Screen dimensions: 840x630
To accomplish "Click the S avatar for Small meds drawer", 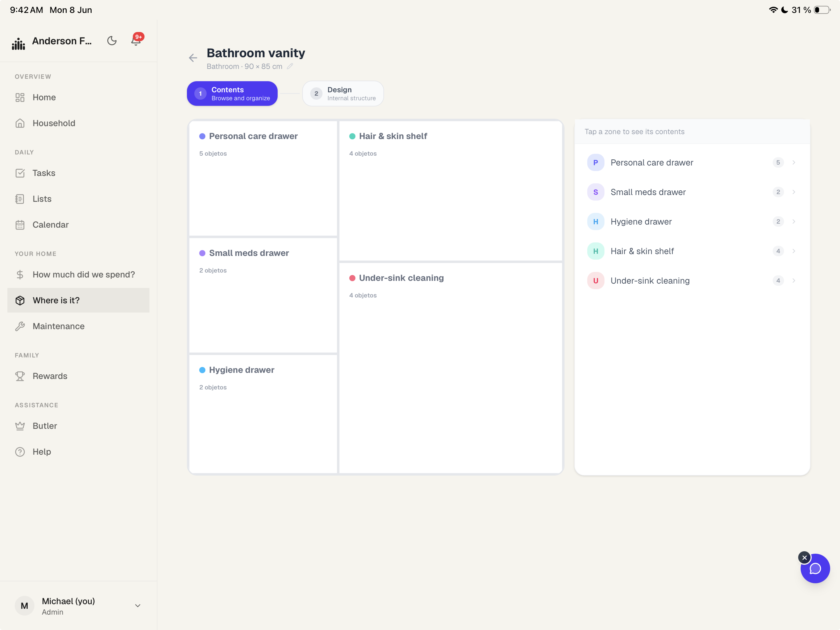I will click(x=596, y=192).
